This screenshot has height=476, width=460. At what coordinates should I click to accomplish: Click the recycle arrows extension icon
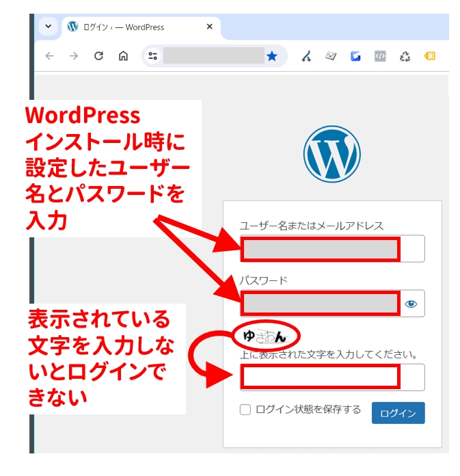pos(405,56)
